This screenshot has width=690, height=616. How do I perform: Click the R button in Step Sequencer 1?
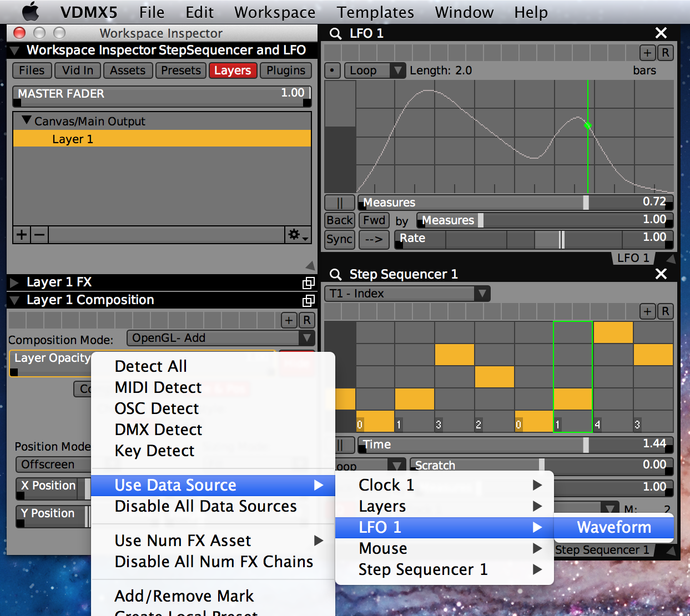pyautogui.click(x=666, y=311)
